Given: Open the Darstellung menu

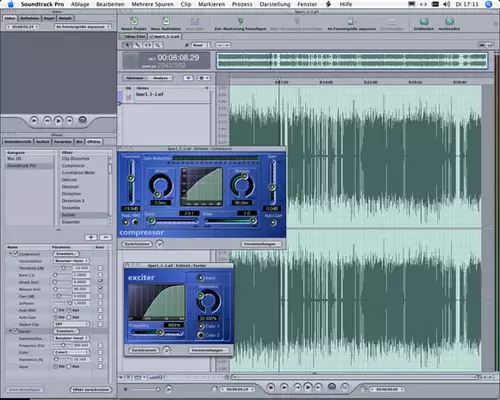Looking at the screenshot, I should pos(275,4).
